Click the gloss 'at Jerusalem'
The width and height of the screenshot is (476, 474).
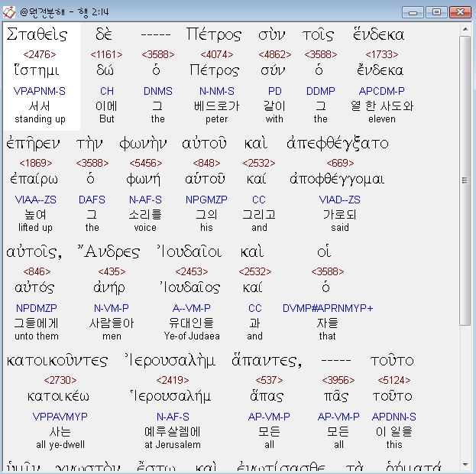pyautogui.click(x=173, y=444)
